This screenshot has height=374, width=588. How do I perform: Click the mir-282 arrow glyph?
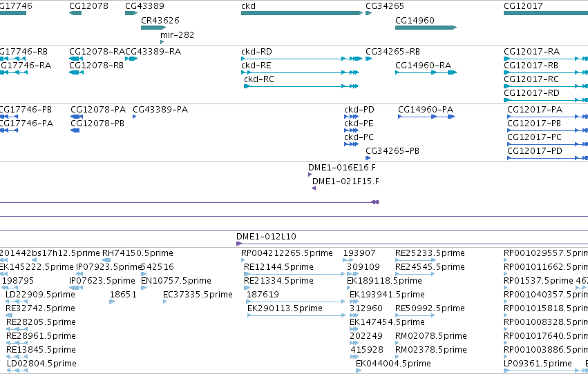tap(162, 42)
